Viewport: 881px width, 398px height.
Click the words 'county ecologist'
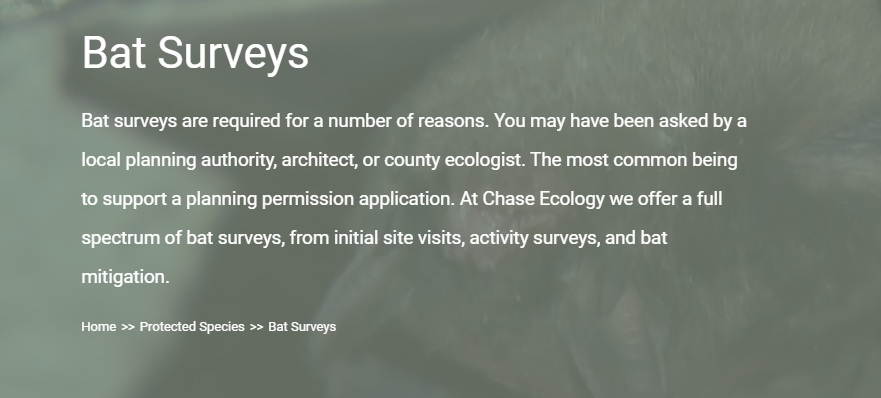point(453,161)
